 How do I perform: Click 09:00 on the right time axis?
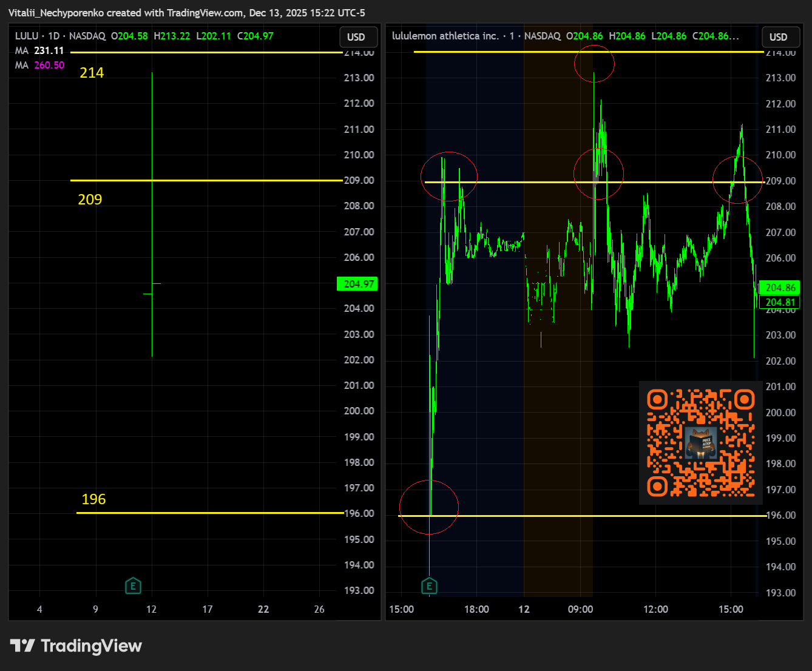point(580,609)
